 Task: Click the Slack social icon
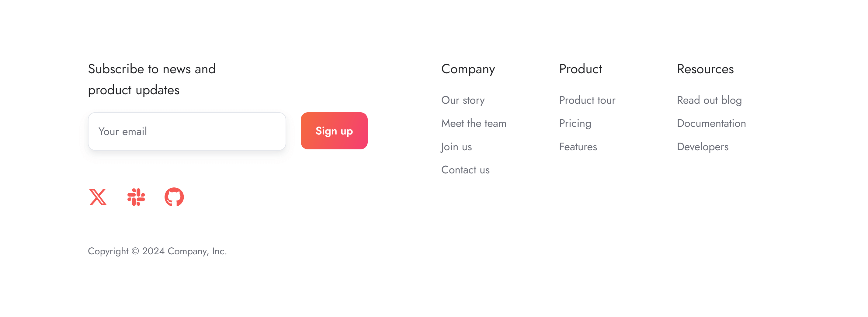pyautogui.click(x=136, y=197)
